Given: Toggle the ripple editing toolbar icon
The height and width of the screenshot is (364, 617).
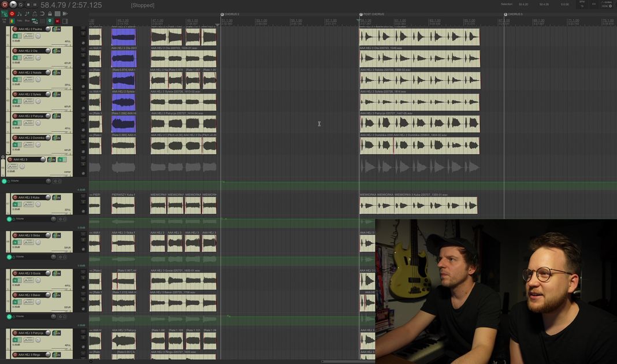Looking at the screenshot, I should 42,13.
